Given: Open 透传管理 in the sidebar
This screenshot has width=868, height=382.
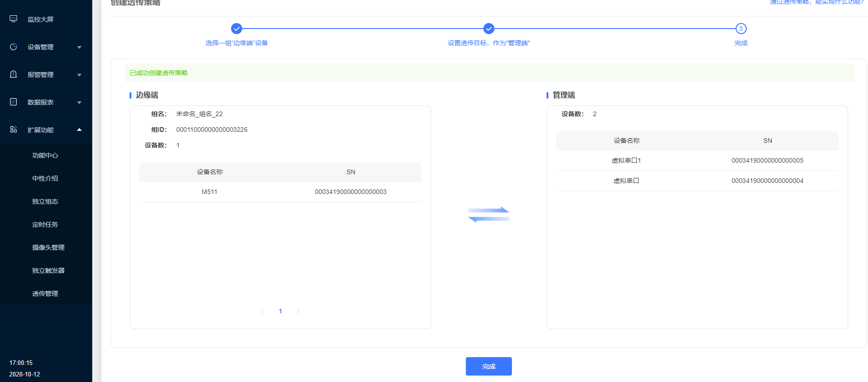Looking at the screenshot, I should [45, 294].
